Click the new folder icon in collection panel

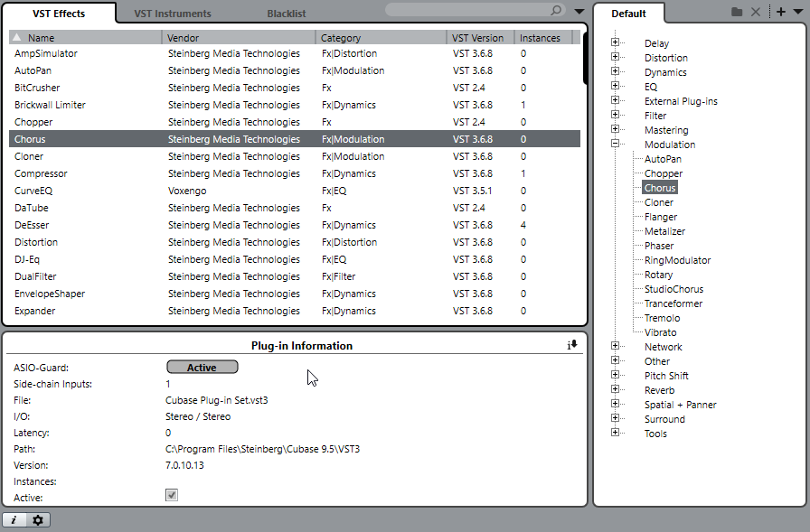tap(737, 12)
